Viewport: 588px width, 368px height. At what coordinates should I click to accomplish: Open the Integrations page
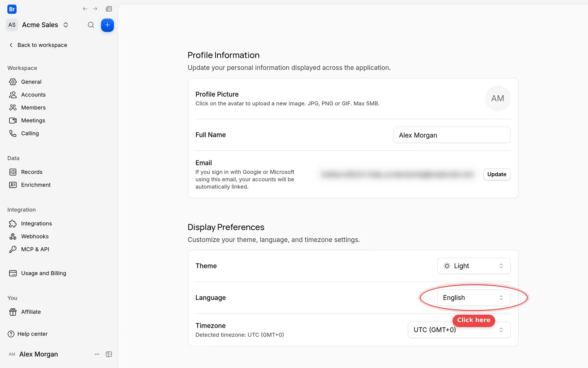(x=36, y=223)
